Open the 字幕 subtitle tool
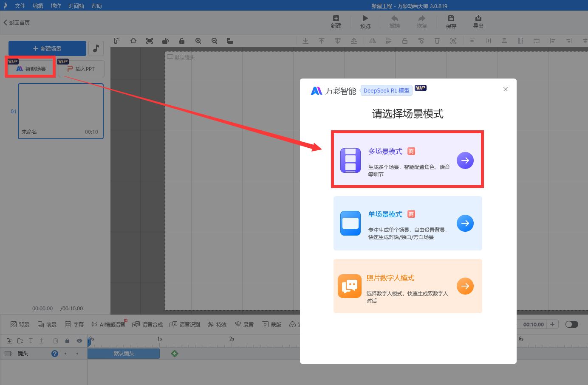The width and height of the screenshot is (588, 385). click(74, 324)
